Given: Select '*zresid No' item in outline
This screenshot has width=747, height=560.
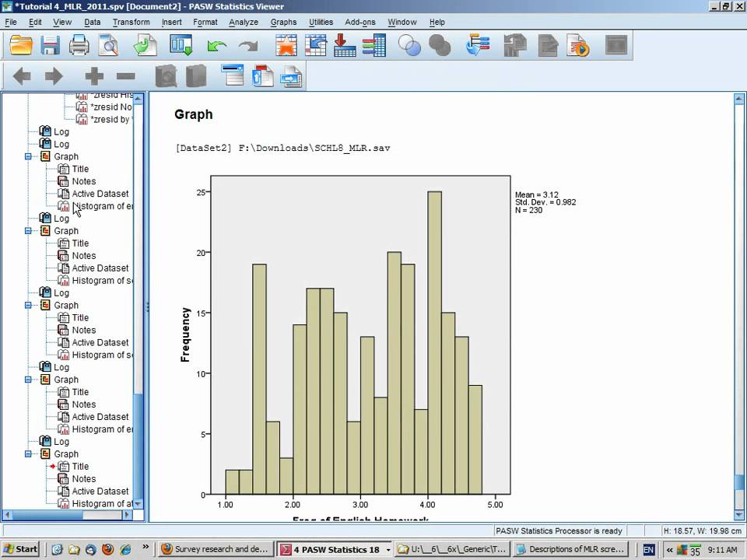Looking at the screenshot, I should click(x=104, y=107).
